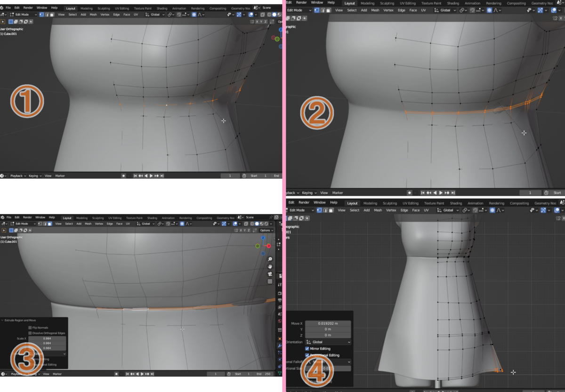
Task: Click the Blender logo in top-left window
Action: pos(2,8)
